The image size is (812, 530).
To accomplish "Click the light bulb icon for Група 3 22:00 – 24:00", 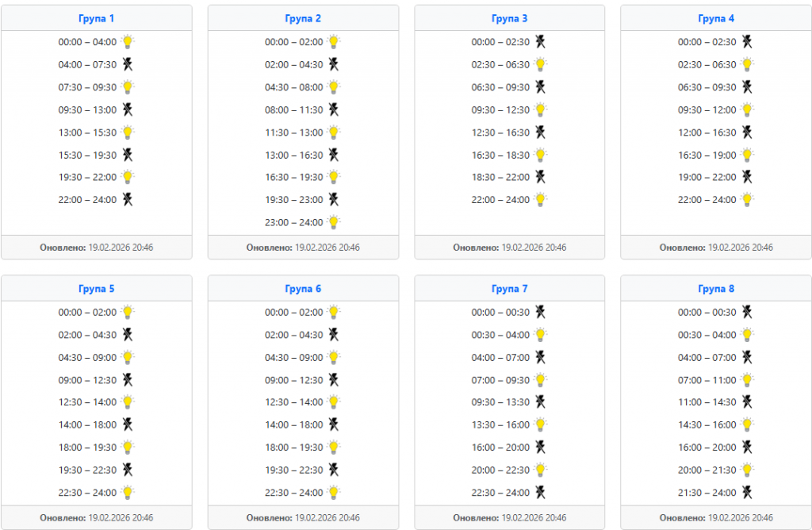I will (x=541, y=200).
